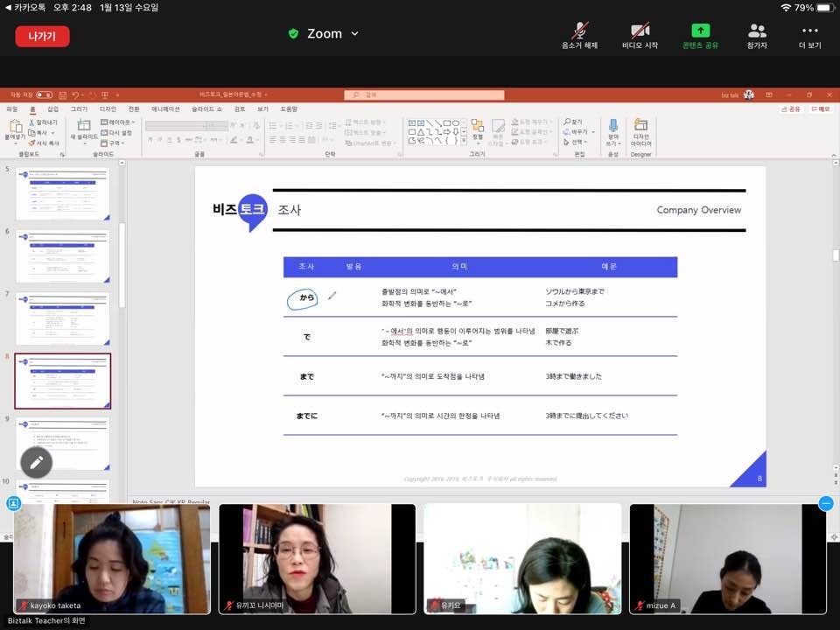Return to 카카오톡 via status bar

25,8
